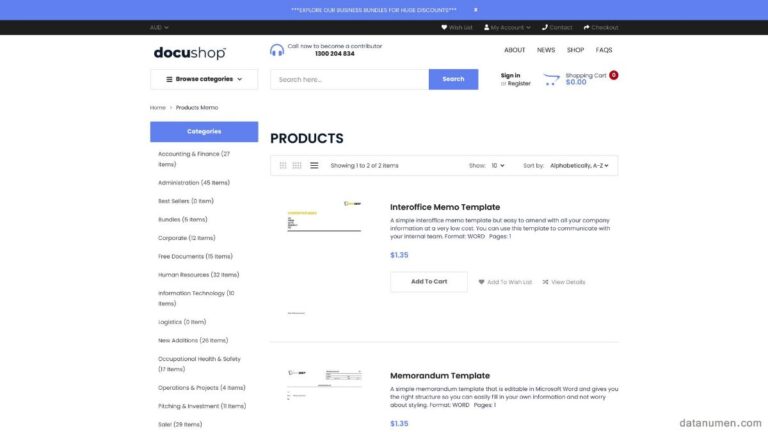Open Human Resources category
768x432 pixels.
click(x=198, y=275)
